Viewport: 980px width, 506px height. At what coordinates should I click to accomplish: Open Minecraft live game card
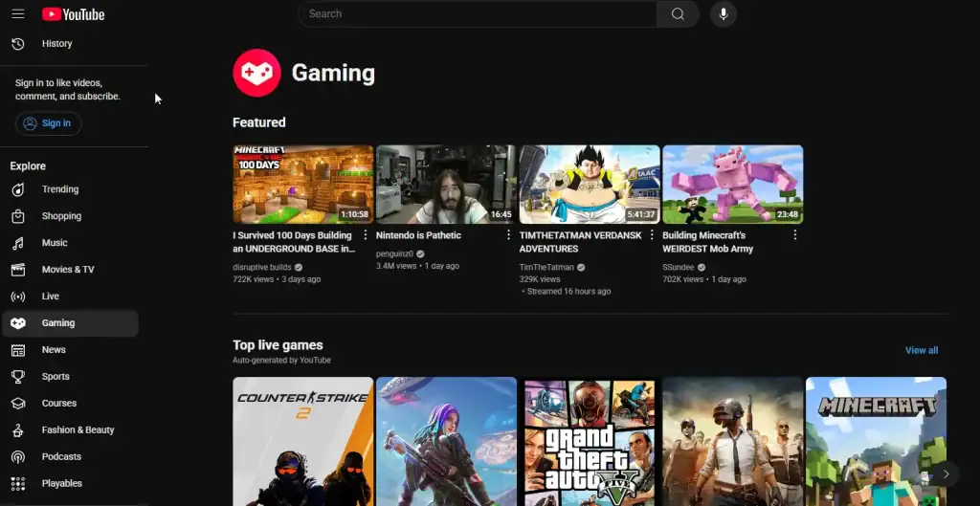tap(876, 441)
